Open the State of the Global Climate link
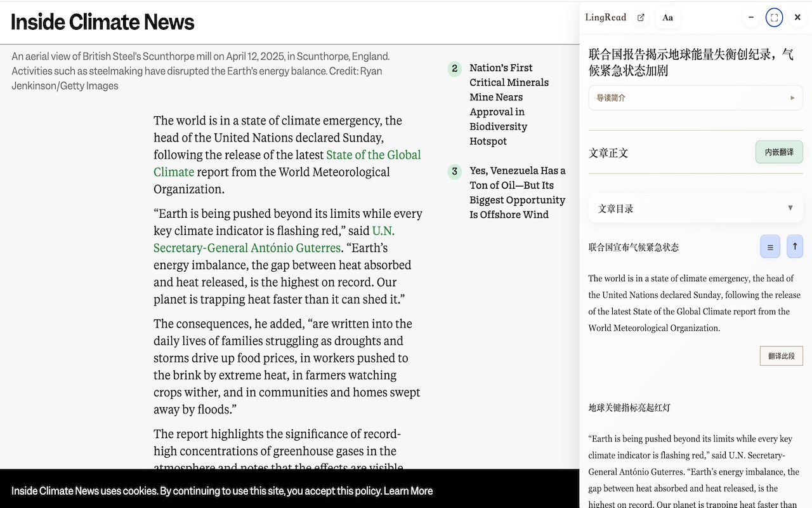Image resolution: width=812 pixels, height=508 pixels. click(x=287, y=163)
